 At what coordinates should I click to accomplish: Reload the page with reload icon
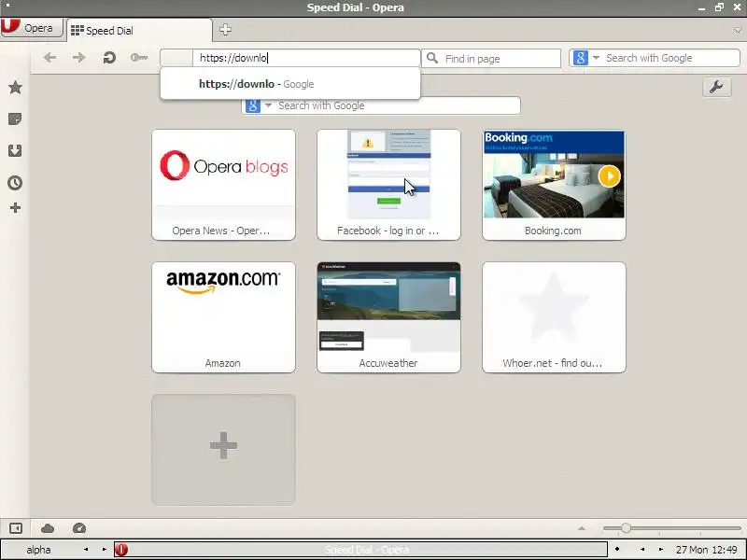click(x=109, y=58)
